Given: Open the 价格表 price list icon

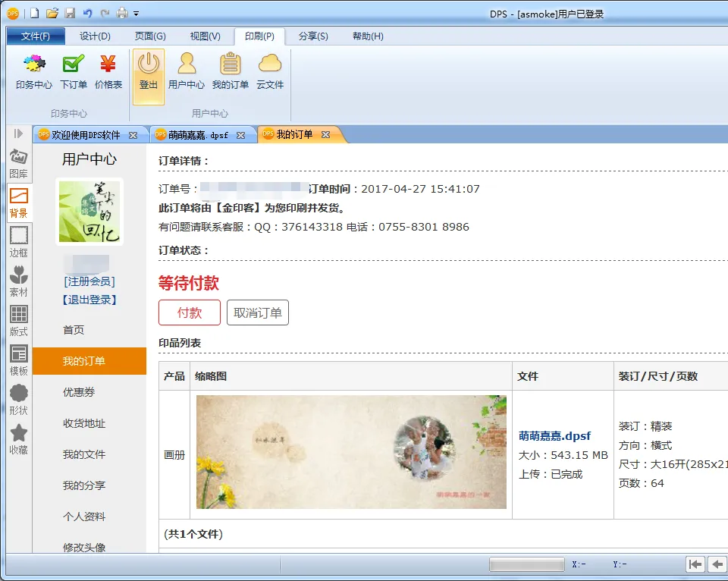Looking at the screenshot, I should [108, 72].
